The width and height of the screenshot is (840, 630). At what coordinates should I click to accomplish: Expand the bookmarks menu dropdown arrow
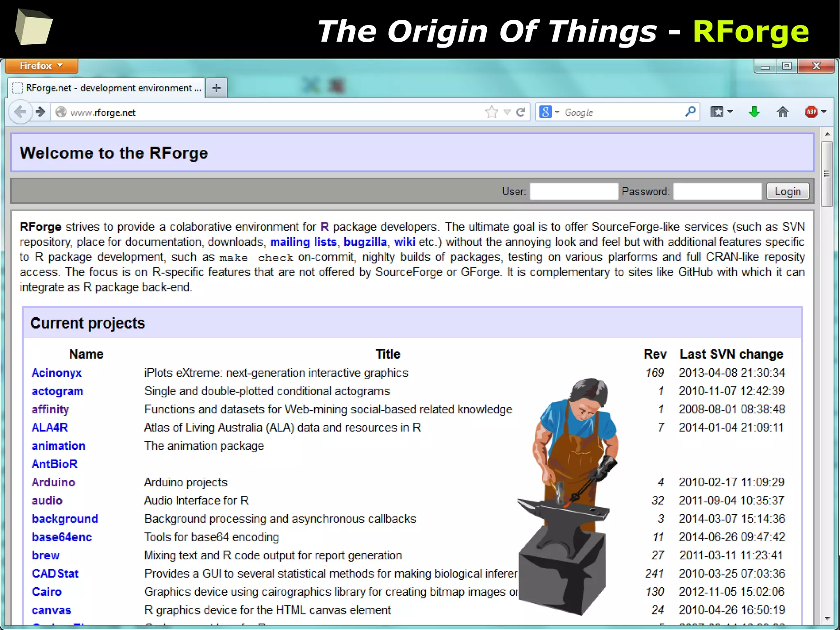pyautogui.click(x=730, y=112)
